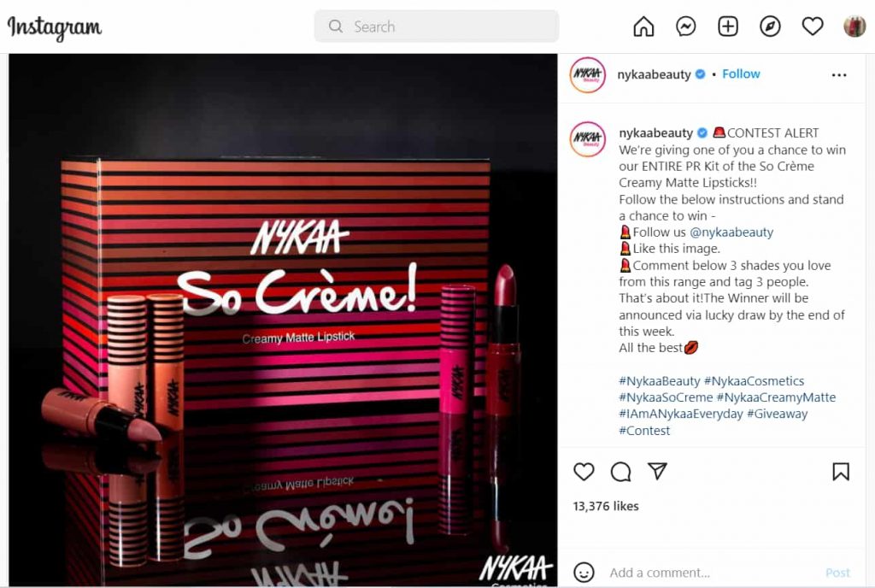Click the Instagram logo

click(54, 27)
